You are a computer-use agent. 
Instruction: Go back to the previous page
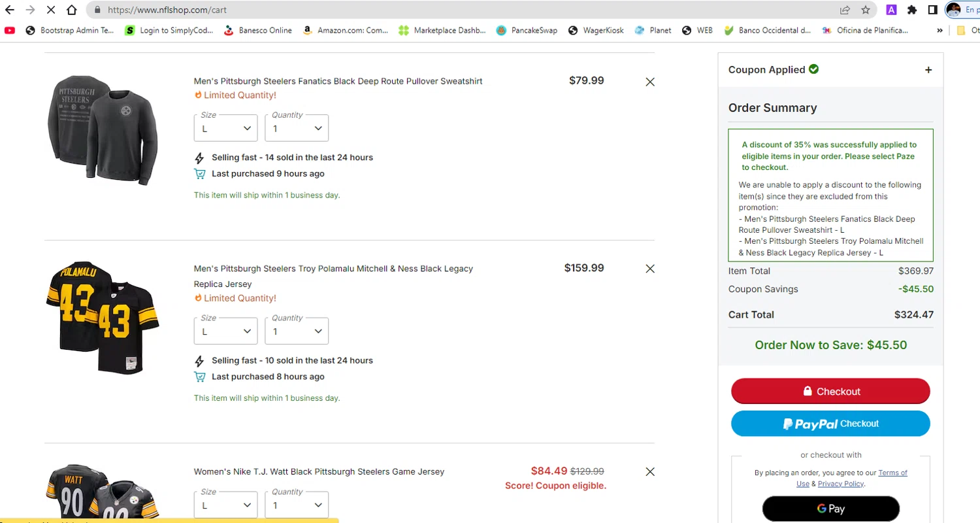tap(10, 10)
